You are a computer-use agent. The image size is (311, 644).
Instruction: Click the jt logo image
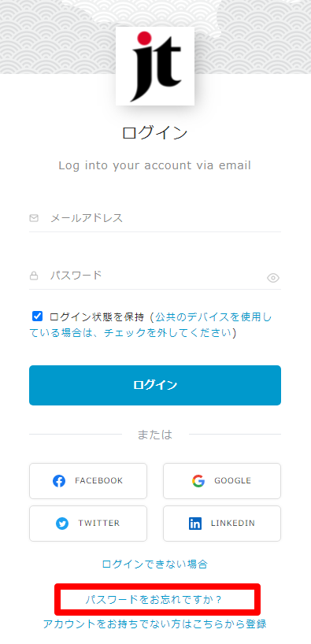click(155, 66)
